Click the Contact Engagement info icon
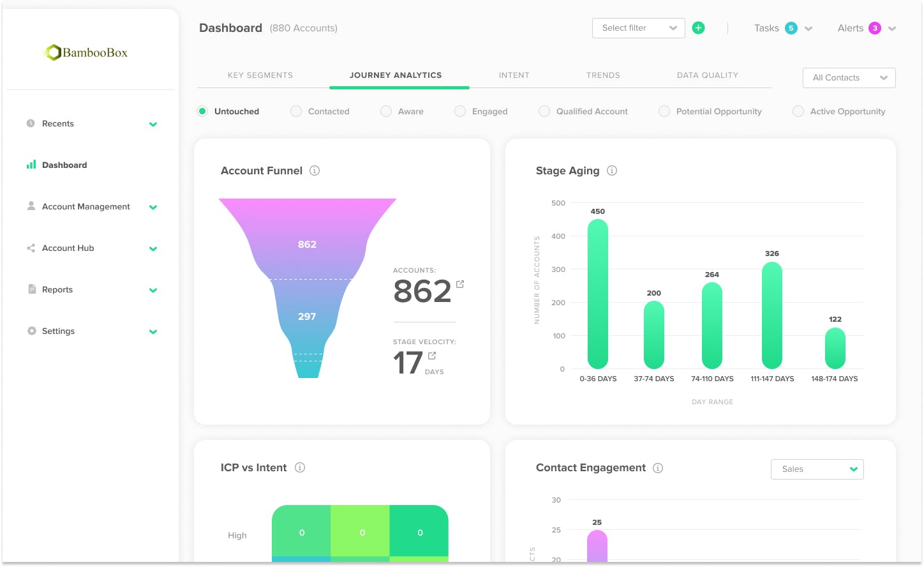The image size is (924, 567). click(658, 467)
